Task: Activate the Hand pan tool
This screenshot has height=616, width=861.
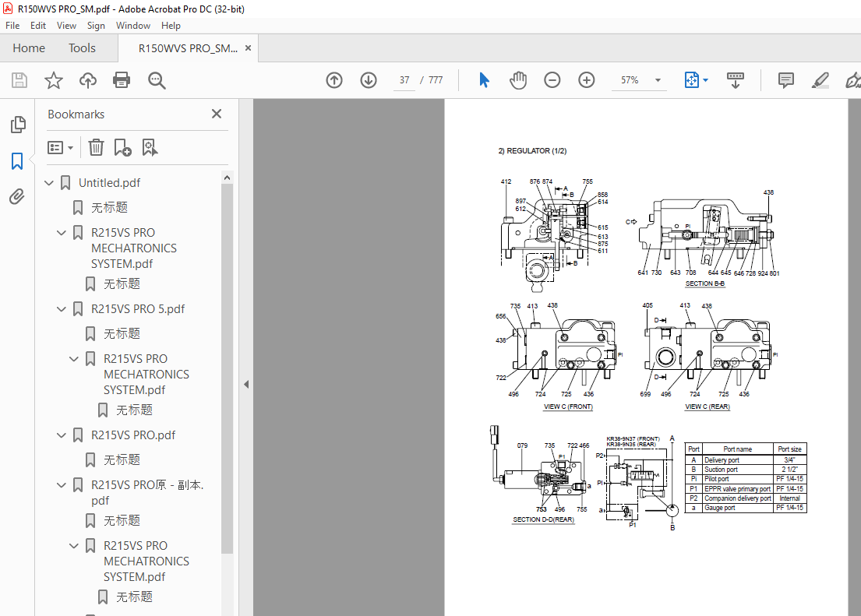Action: (518, 80)
